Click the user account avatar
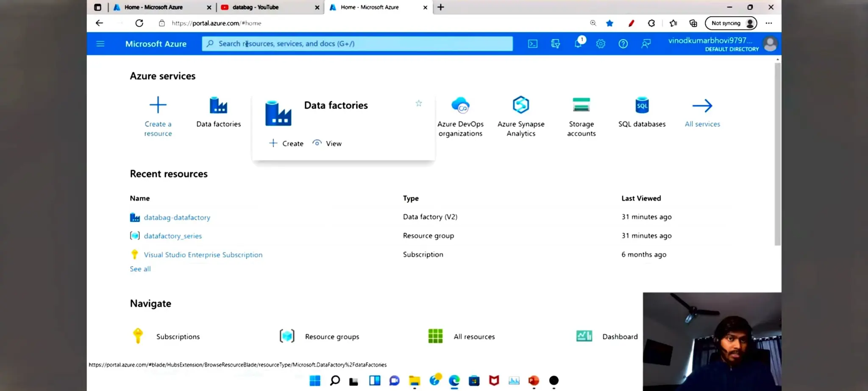868x391 pixels. coord(770,44)
